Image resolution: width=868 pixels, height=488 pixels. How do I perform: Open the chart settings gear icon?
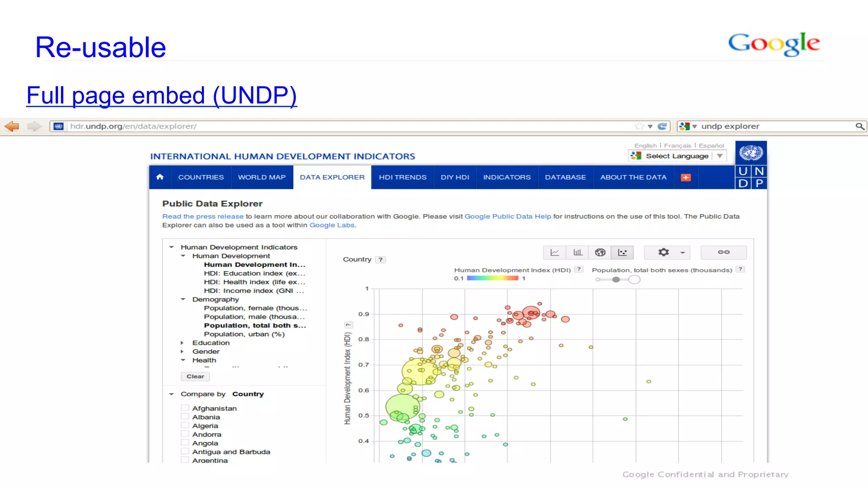click(663, 252)
